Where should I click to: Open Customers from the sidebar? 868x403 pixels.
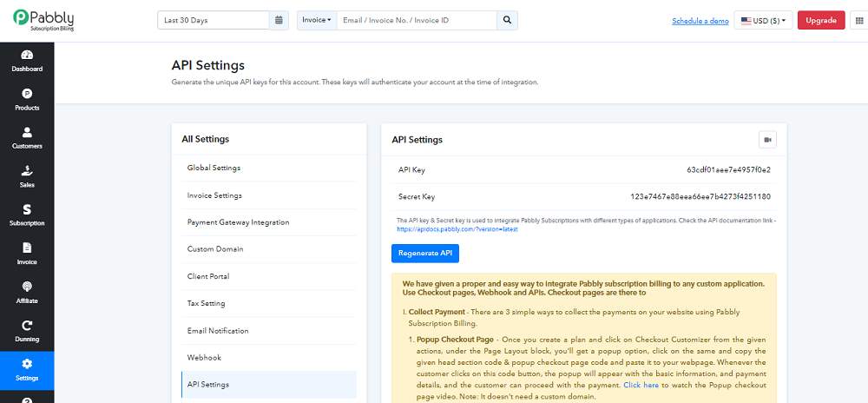coord(27,139)
